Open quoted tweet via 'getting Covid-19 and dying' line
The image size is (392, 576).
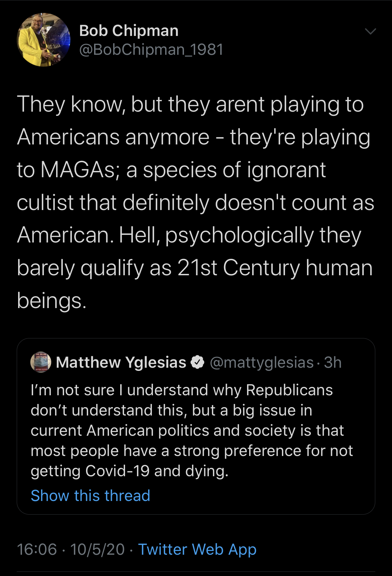pos(130,471)
